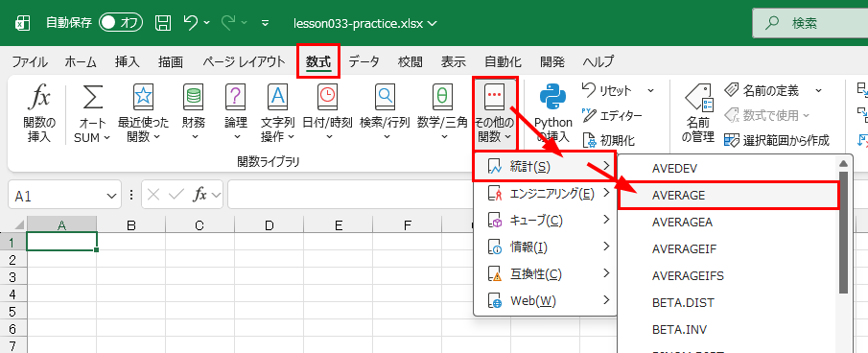Select column B header
This screenshot has width=868, height=353.
click(131, 225)
